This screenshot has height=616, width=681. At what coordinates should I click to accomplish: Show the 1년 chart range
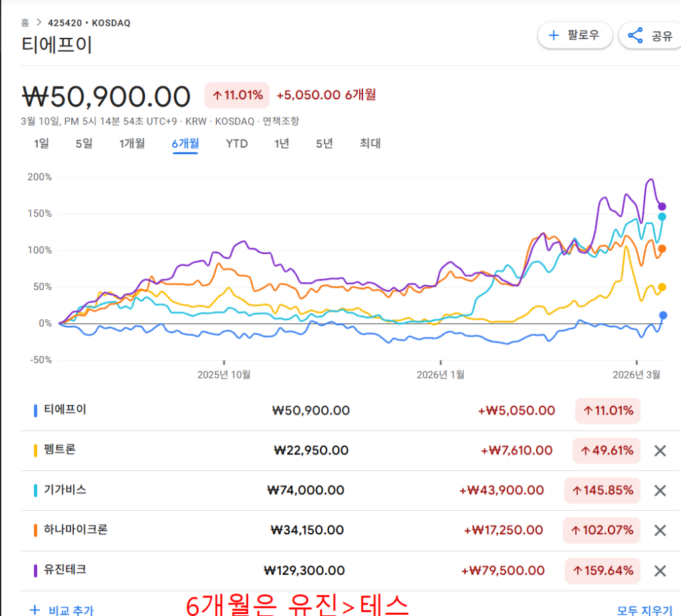(282, 143)
